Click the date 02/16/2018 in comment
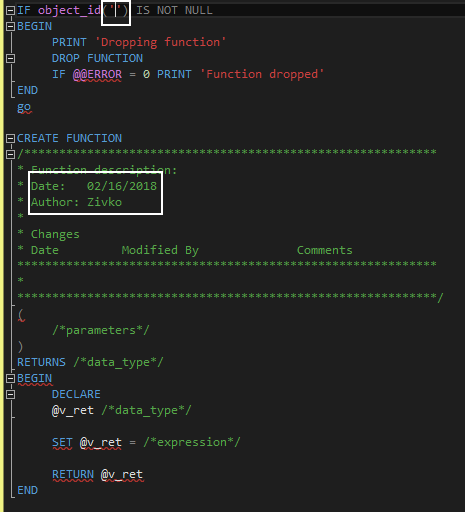 [122, 186]
